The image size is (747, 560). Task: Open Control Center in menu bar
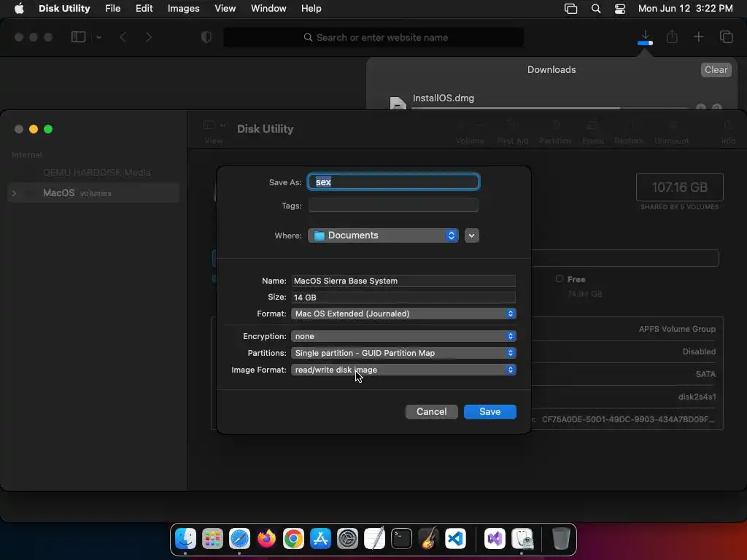click(x=620, y=9)
